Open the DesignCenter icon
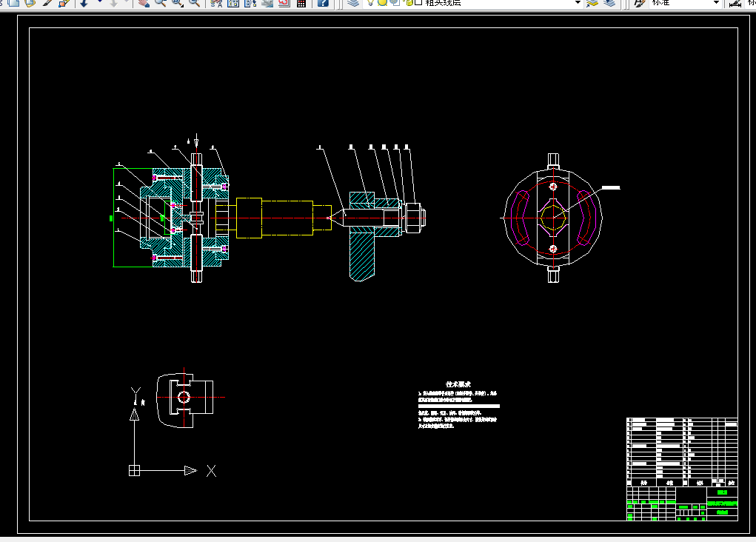Viewport: 756px width, 542px height. tap(233, 3)
